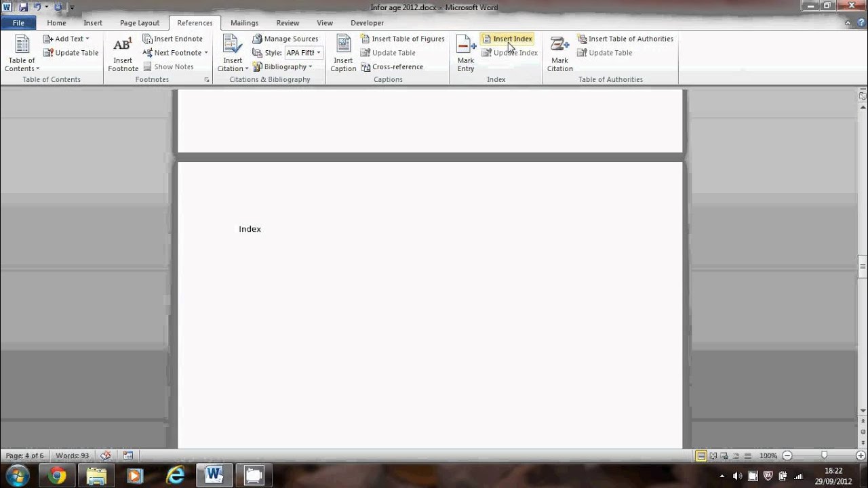Open the Table of Contents gallery

pos(22,54)
